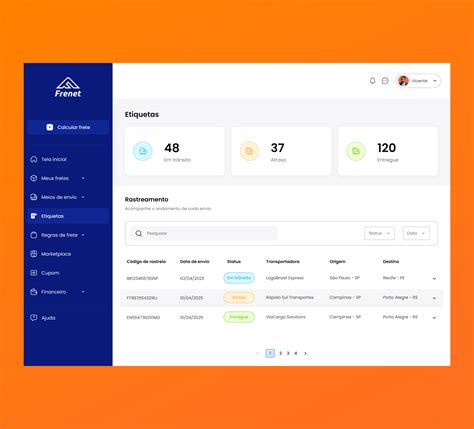This screenshot has width=474, height=429.
Task: Open the Financeiro menu item
Action: pos(53,292)
